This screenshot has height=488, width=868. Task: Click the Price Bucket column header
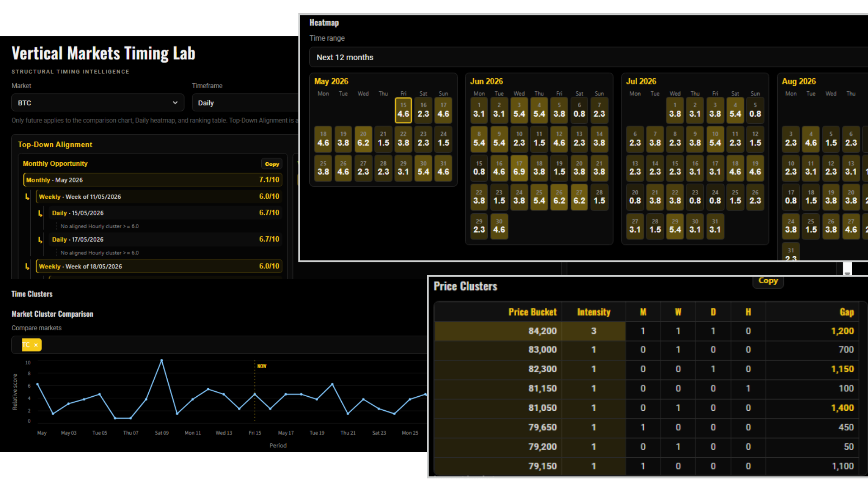pyautogui.click(x=532, y=312)
